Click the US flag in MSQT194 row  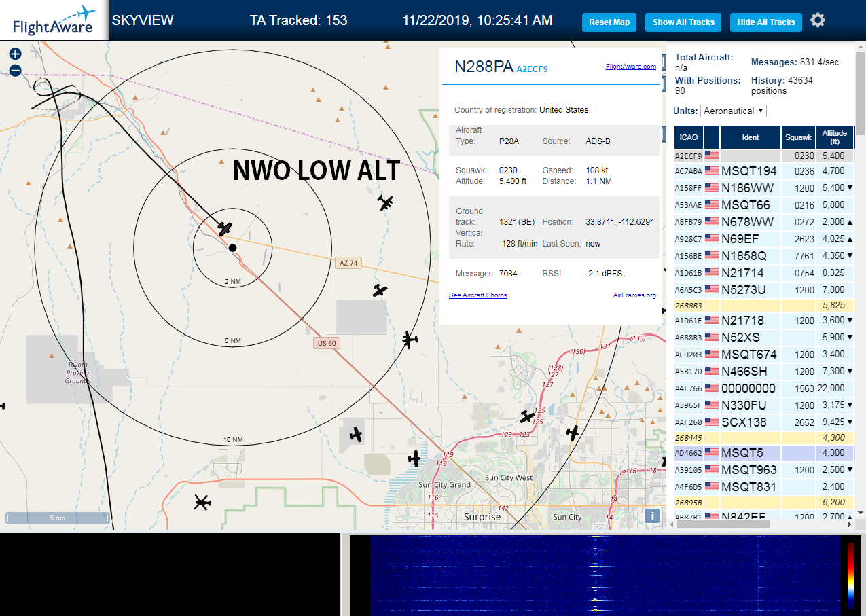[x=712, y=170]
